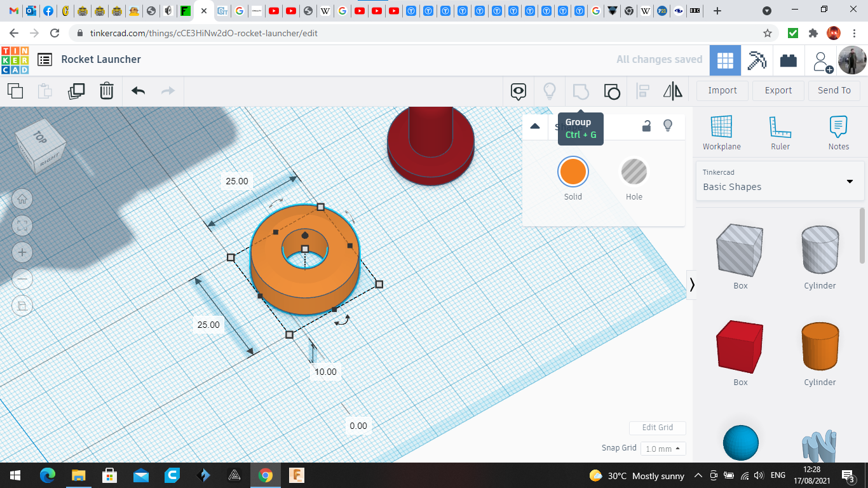This screenshot has width=868, height=488.
Task: Collapse the shape inspector panel
Action: point(535,126)
